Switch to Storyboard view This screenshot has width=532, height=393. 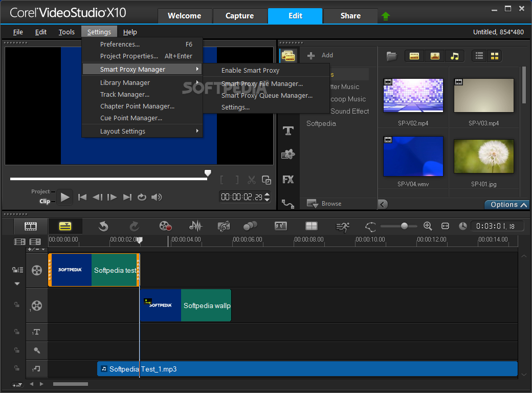point(31,226)
